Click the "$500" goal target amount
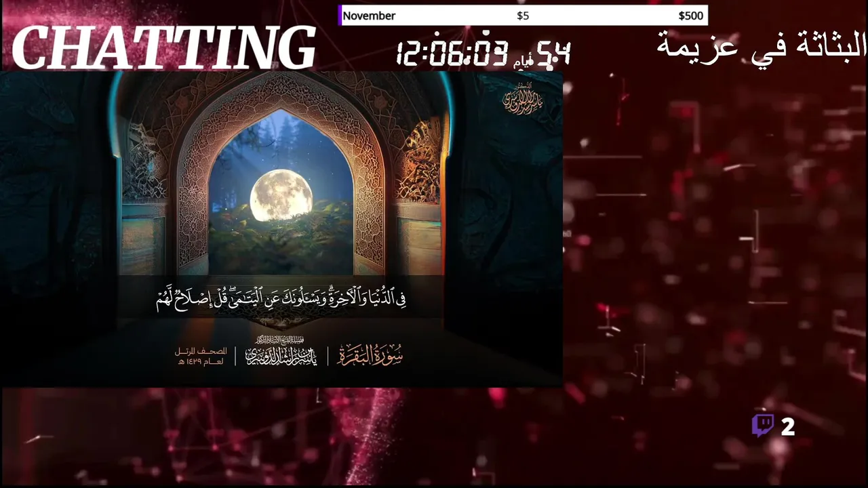Screen dimensions: 868x488 pyautogui.click(x=690, y=16)
